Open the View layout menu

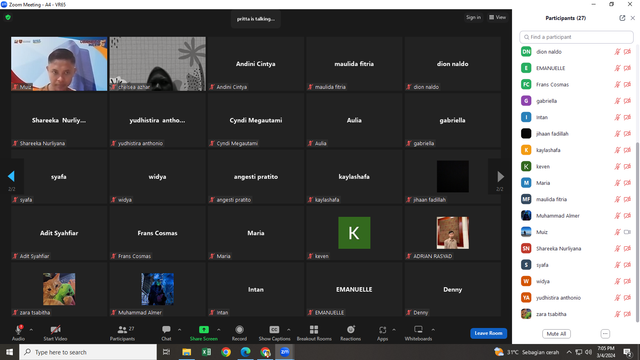(x=498, y=18)
